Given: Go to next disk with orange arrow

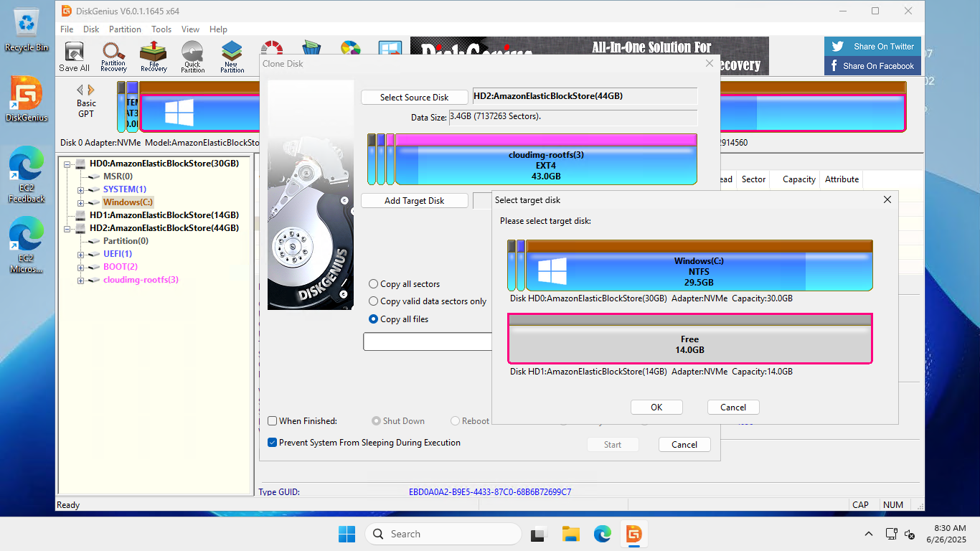Looking at the screenshot, I should coord(90,90).
